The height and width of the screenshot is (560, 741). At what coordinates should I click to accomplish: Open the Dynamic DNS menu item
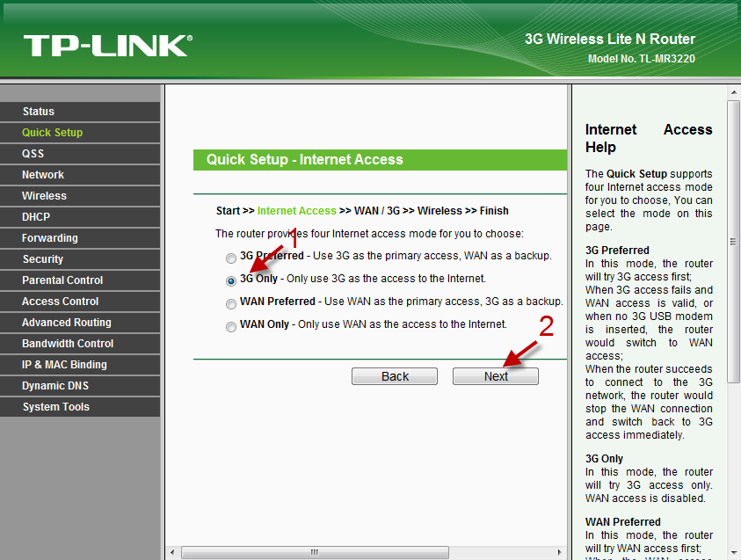(x=80, y=386)
